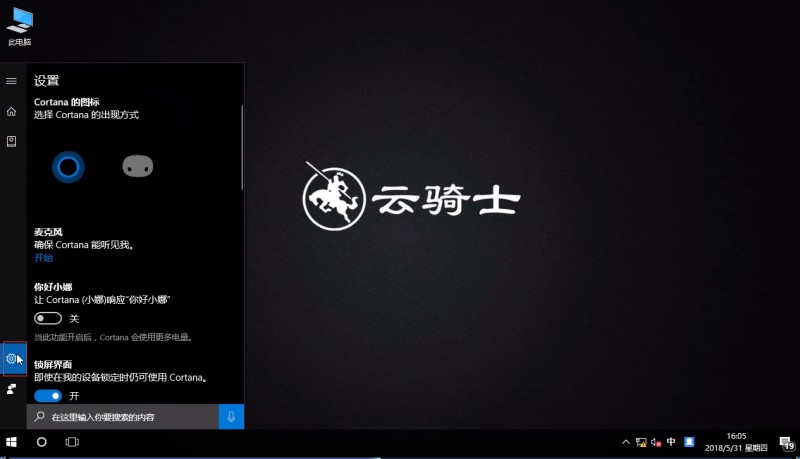Open Cortana settings gear icon
The width and height of the screenshot is (800, 459).
click(11, 359)
